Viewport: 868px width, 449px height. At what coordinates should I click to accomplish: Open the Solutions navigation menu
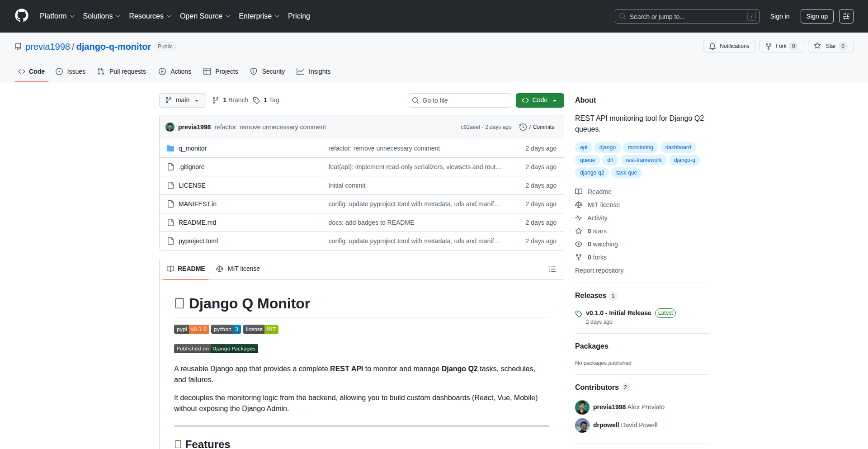(101, 16)
